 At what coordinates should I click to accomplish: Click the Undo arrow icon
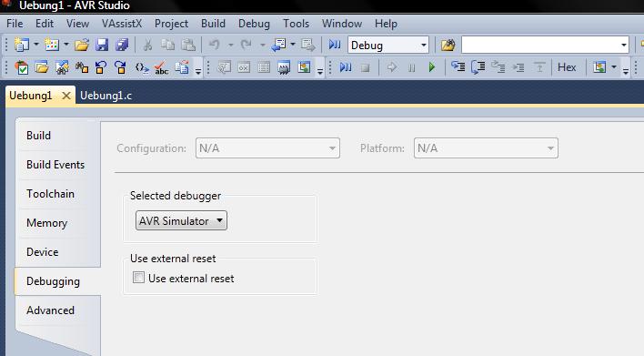(215, 45)
